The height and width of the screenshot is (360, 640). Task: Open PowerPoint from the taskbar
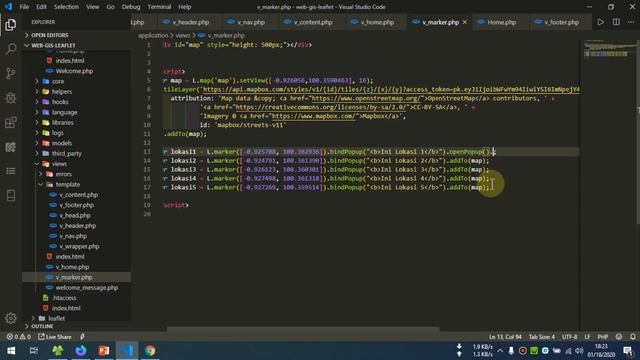pyautogui.click(x=104, y=351)
